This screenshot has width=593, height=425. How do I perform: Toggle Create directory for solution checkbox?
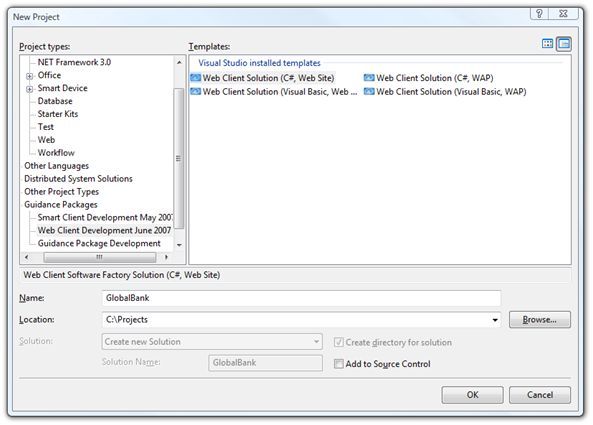point(338,343)
